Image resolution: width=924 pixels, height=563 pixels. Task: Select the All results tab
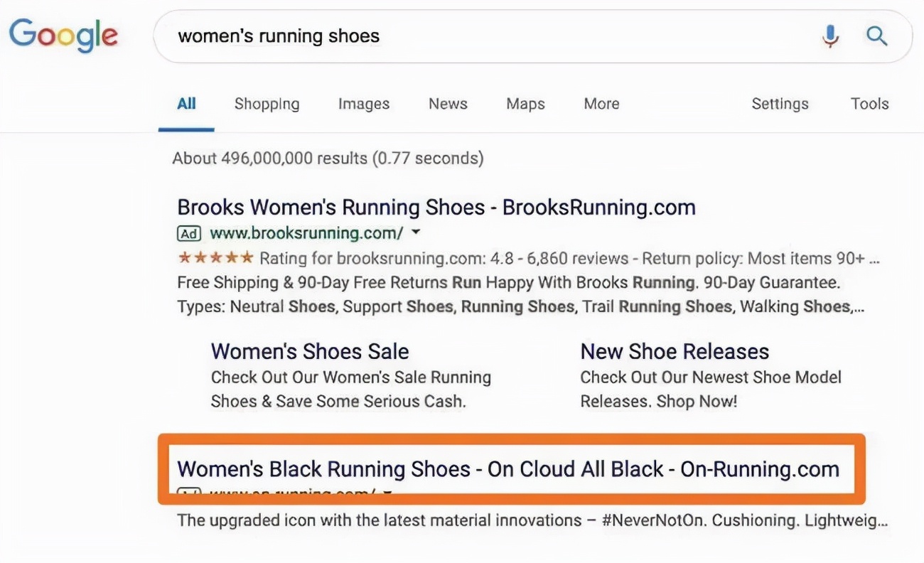(186, 104)
